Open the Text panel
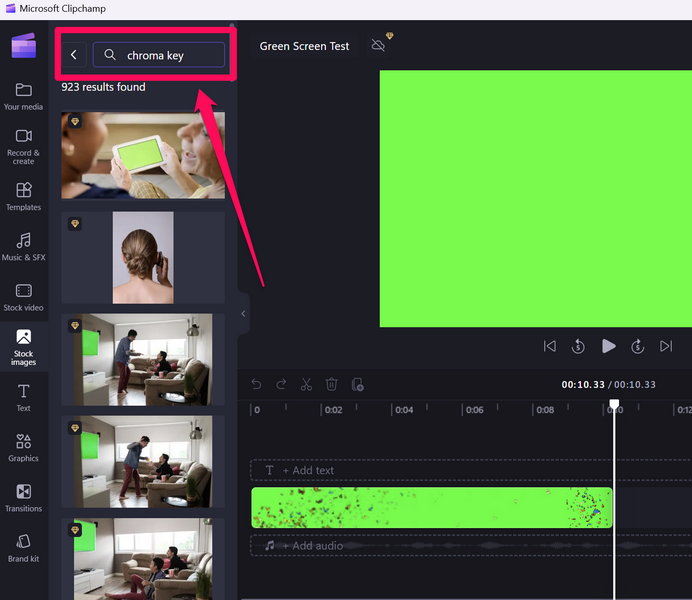This screenshot has width=692, height=600. (23, 397)
